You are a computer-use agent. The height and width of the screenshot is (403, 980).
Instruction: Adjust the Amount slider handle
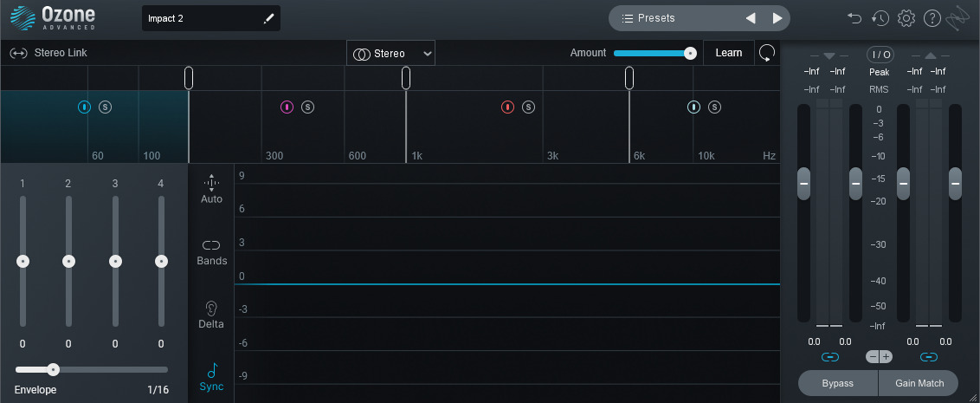tap(690, 53)
